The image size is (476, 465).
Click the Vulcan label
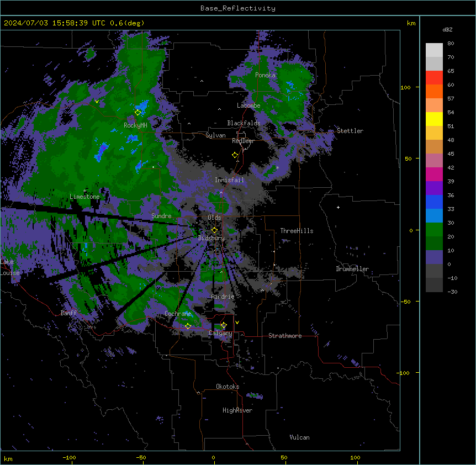click(x=300, y=437)
